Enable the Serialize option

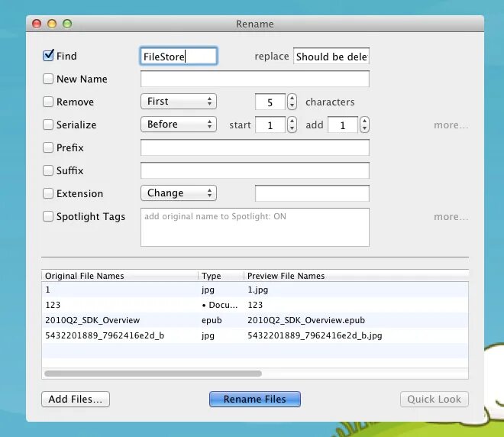tap(48, 125)
